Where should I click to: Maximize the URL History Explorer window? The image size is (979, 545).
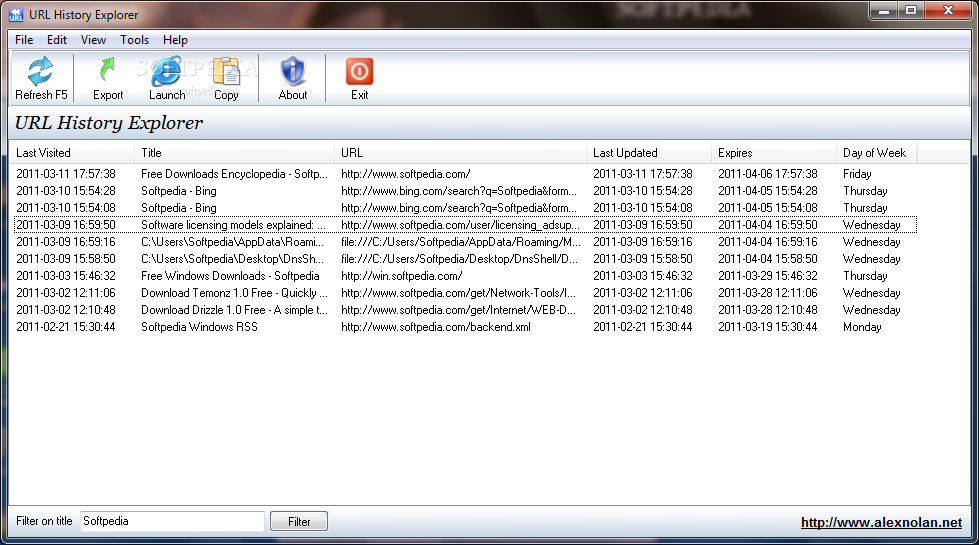[911, 11]
